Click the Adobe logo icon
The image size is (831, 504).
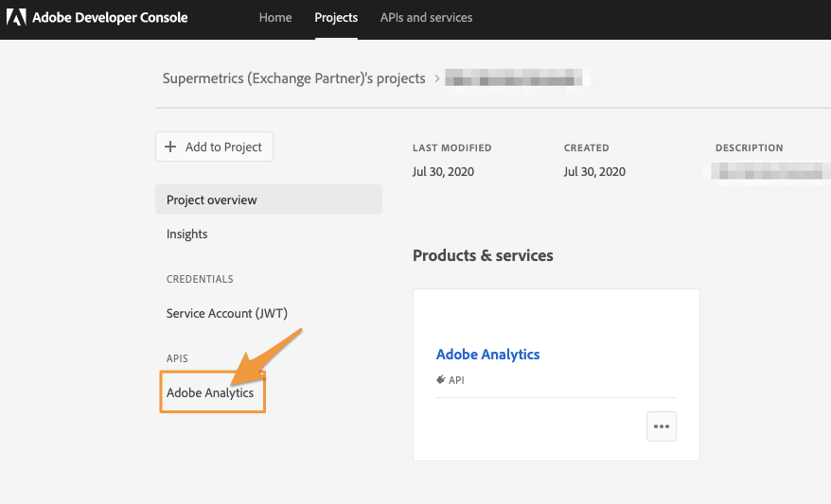(16, 18)
